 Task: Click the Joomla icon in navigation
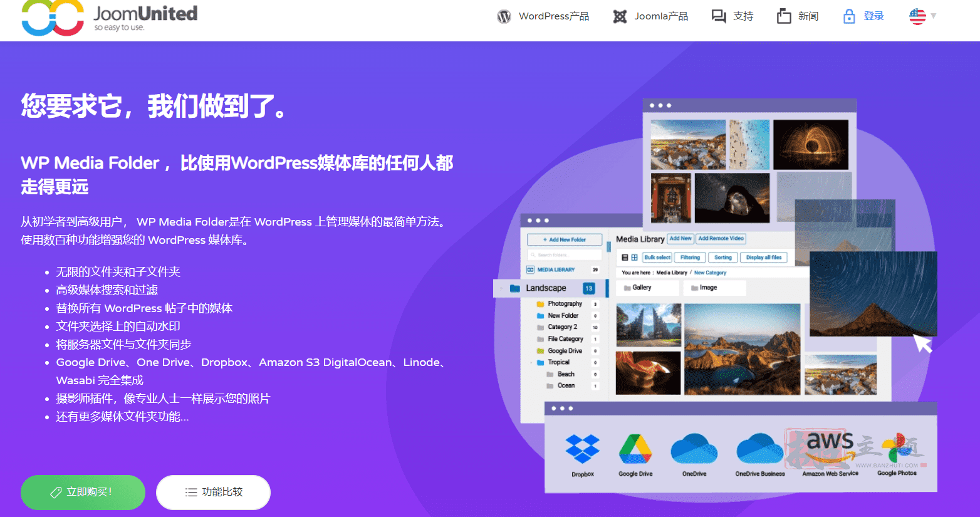[x=620, y=17]
